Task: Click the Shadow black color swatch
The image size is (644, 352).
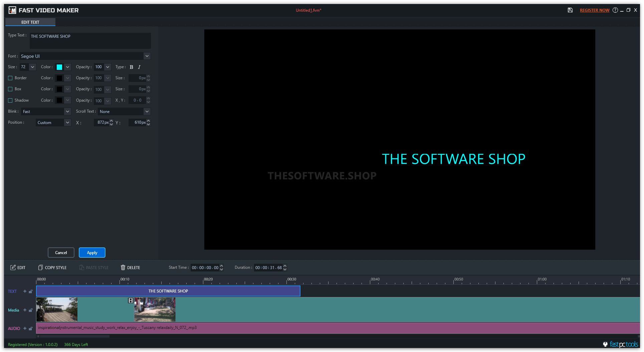Action: pyautogui.click(x=59, y=100)
